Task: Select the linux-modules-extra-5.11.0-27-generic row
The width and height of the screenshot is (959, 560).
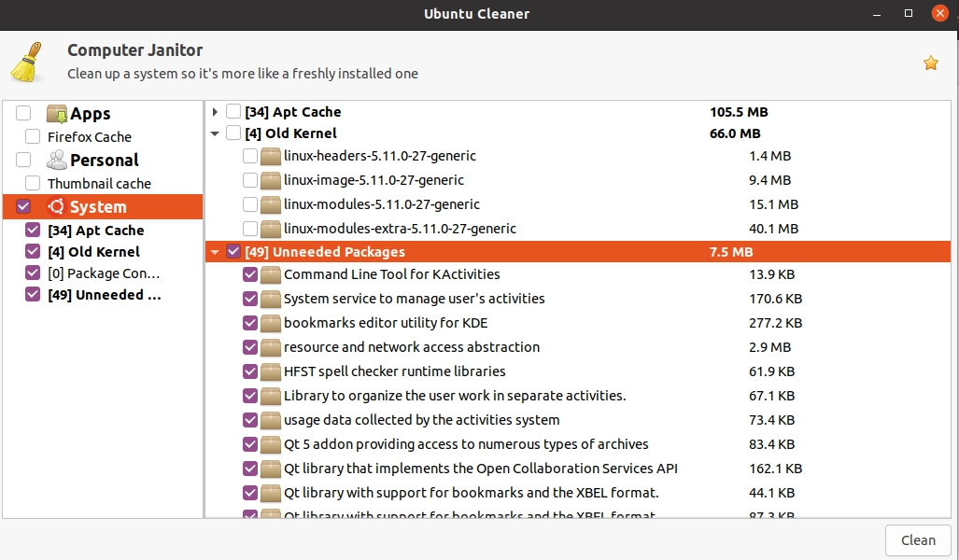Action: point(400,229)
